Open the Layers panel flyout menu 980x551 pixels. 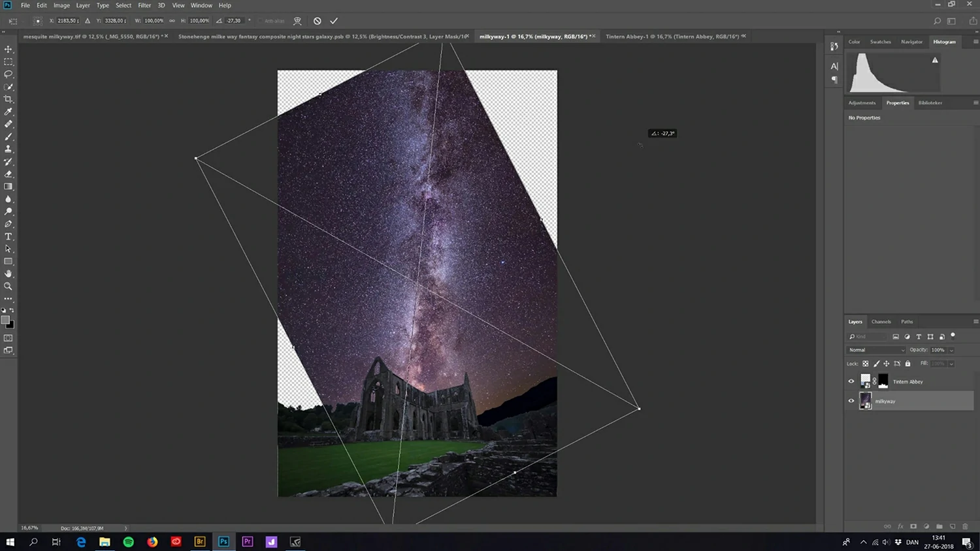pos(975,321)
